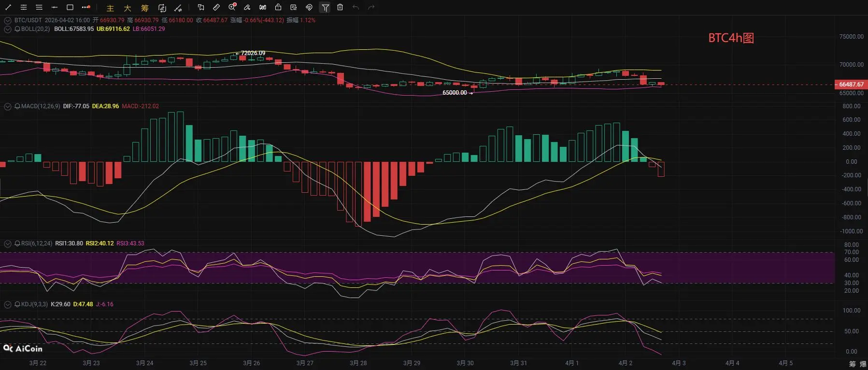Toggle the 主 main-force indicator
This screenshot has height=370, width=868.
click(110, 8)
